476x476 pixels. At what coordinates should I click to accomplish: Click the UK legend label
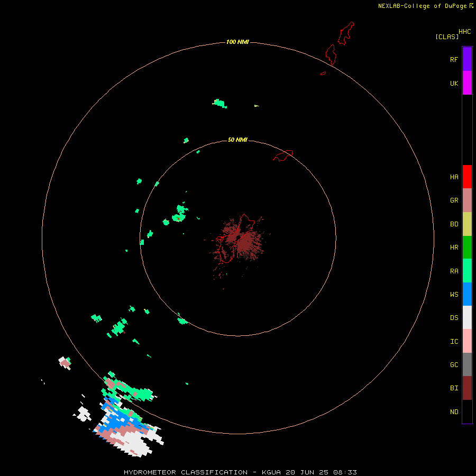click(x=454, y=83)
